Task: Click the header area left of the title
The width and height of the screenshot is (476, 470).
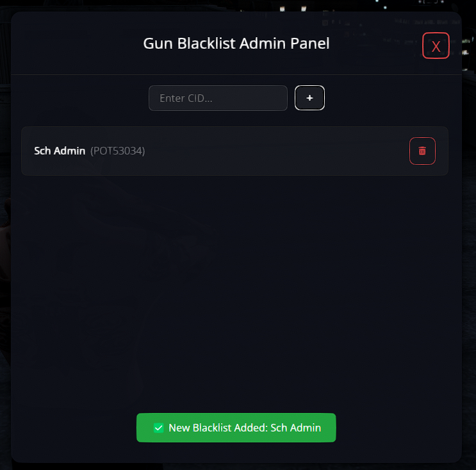Action: [76, 44]
